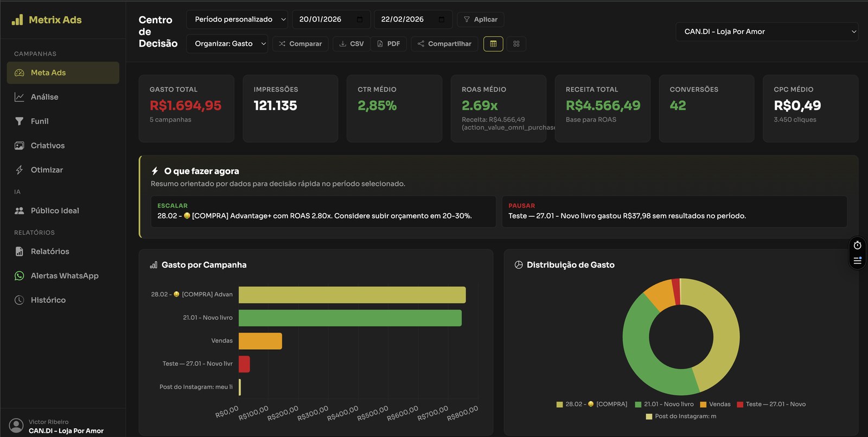Click the Receita Total value R$4.566,49
This screenshot has width=868, height=437.
pyautogui.click(x=603, y=106)
